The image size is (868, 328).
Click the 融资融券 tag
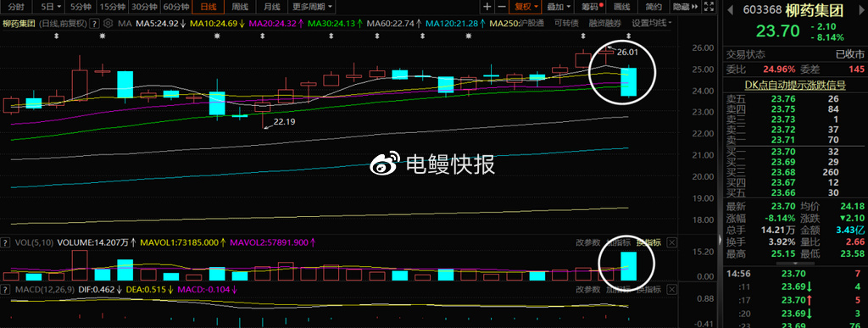(605, 23)
